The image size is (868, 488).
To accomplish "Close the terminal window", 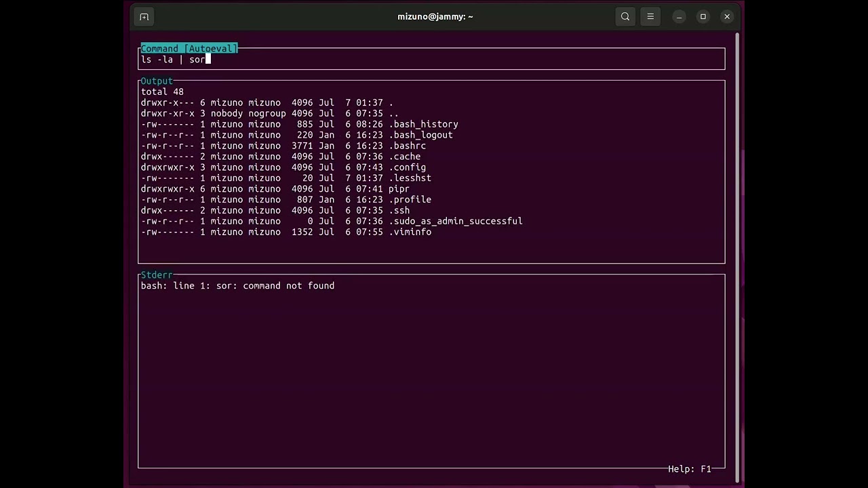I will [727, 17].
